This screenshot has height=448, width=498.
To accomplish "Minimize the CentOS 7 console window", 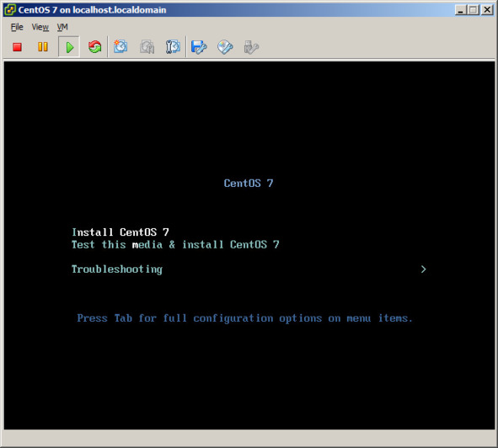I will 461,10.
